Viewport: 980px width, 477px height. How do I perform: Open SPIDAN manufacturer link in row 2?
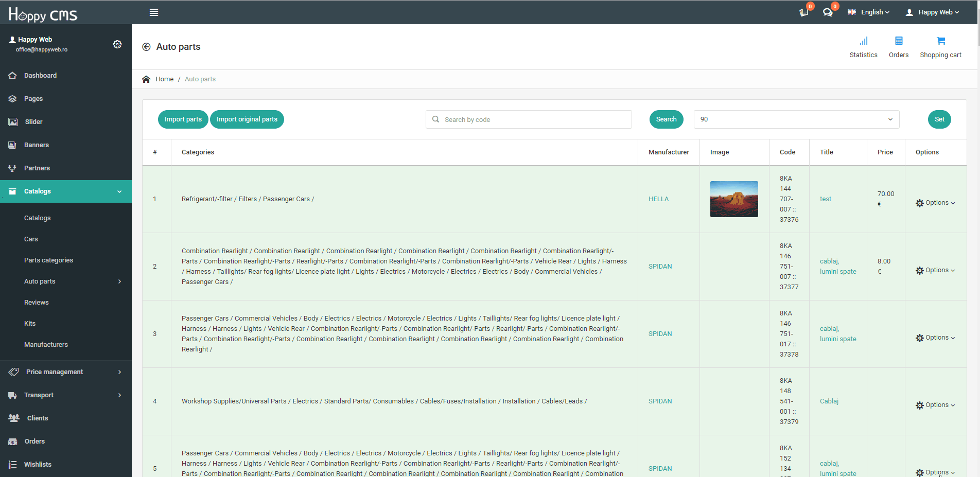pyautogui.click(x=660, y=267)
